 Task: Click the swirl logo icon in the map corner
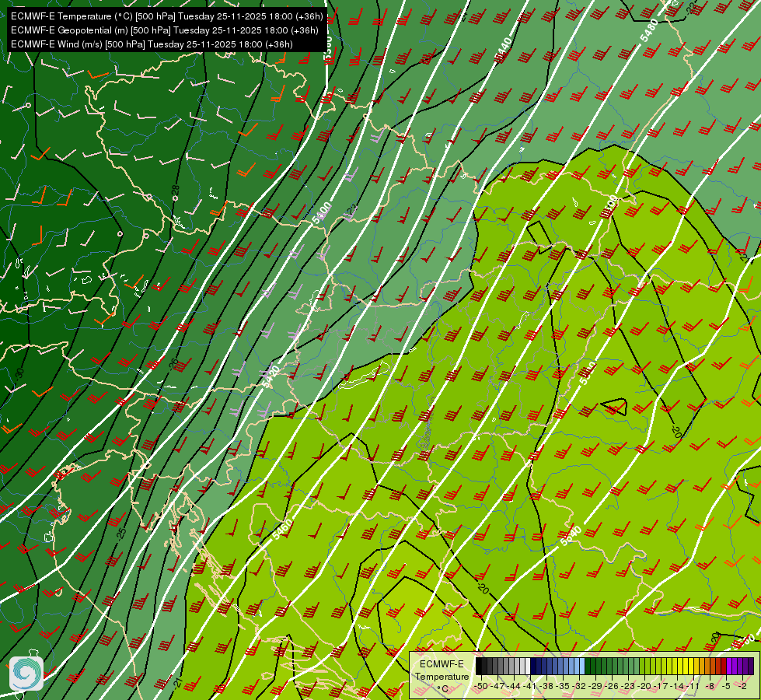click(26, 674)
